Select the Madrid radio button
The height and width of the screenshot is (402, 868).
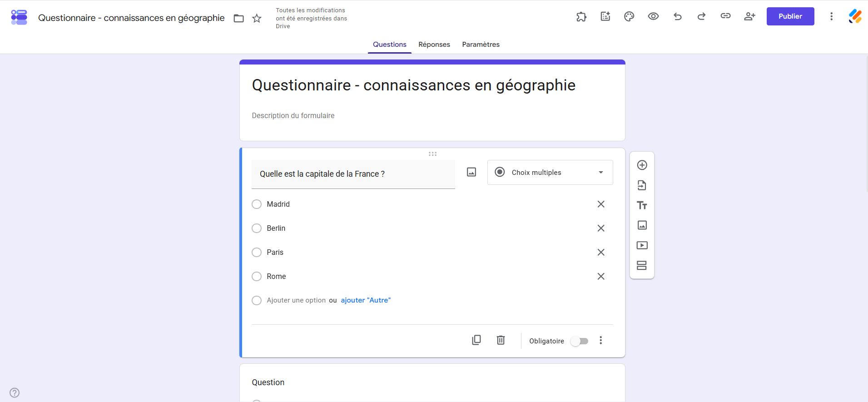[x=257, y=204]
